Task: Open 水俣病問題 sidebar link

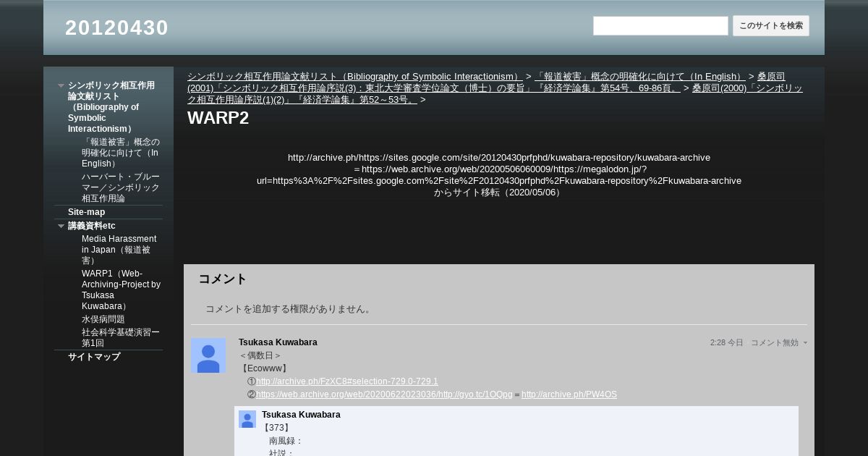Action: (x=103, y=319)
